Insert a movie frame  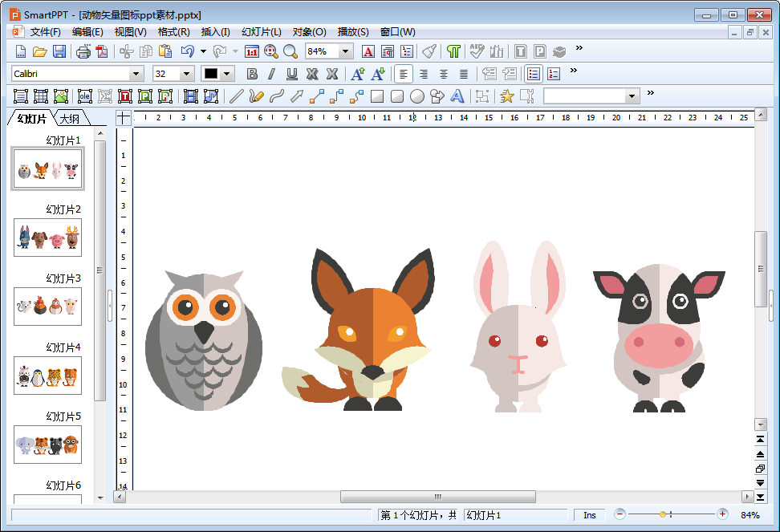click(191, 96)
